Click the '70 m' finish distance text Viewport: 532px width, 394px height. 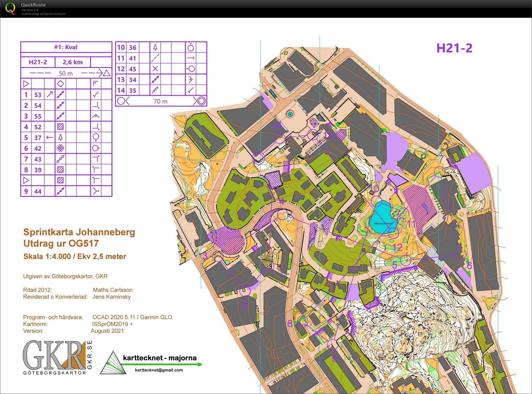(161, 101)
